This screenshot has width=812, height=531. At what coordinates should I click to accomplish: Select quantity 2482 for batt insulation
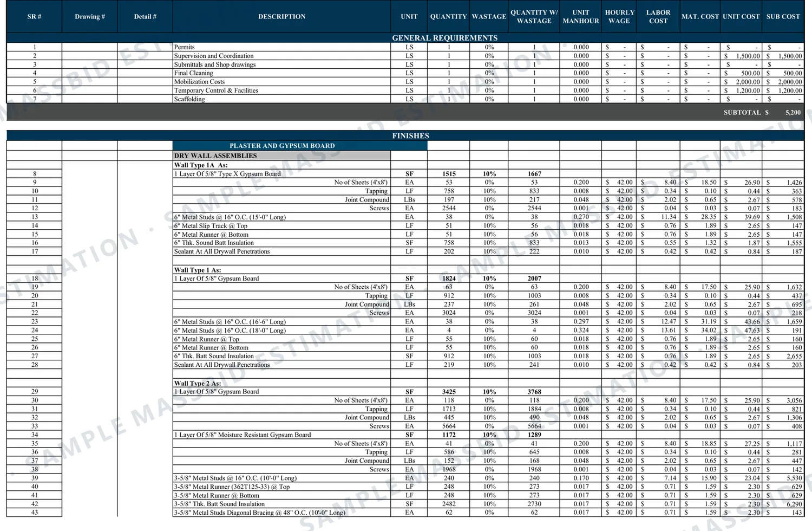[449, 504]
